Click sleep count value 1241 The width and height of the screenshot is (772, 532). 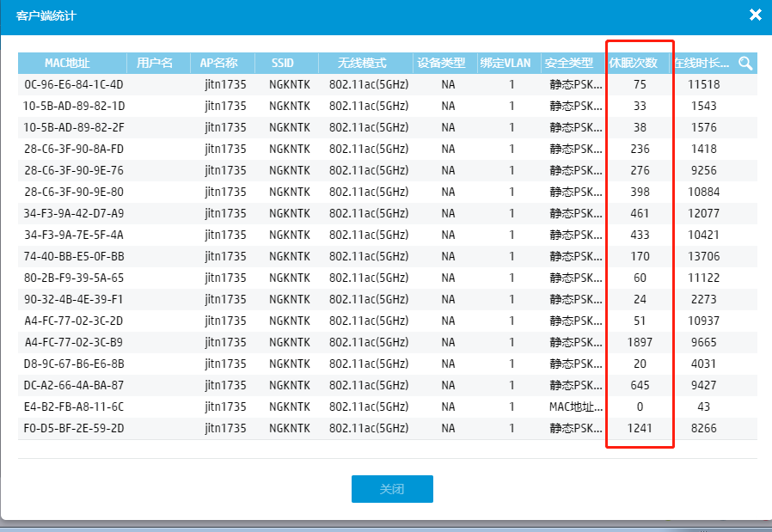pos(640,429)
